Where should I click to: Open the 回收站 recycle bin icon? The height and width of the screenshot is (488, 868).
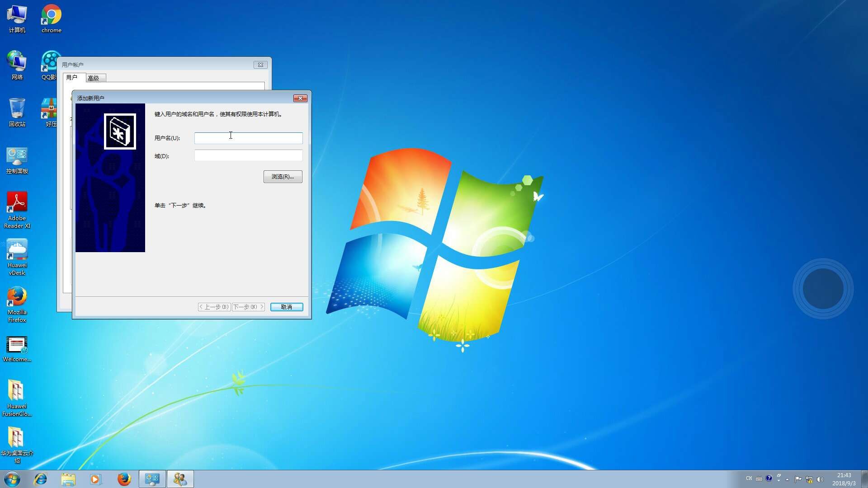point(17,113)
